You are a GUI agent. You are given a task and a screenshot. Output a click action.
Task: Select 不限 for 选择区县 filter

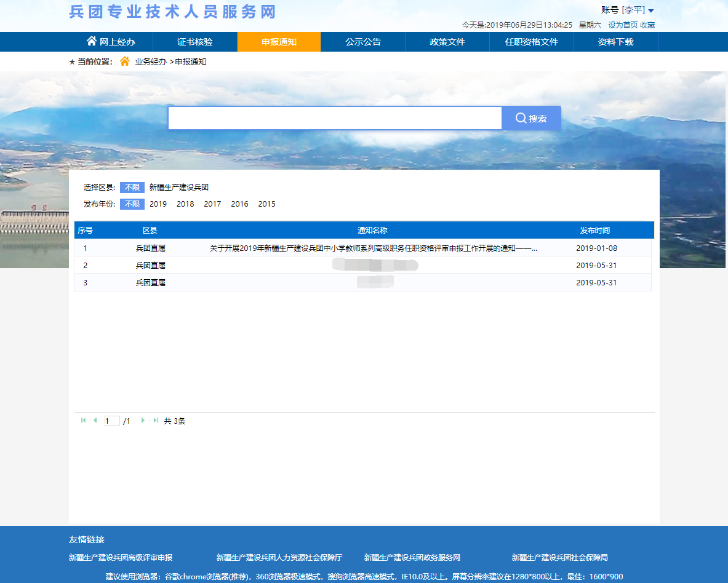tap(132, 188)
